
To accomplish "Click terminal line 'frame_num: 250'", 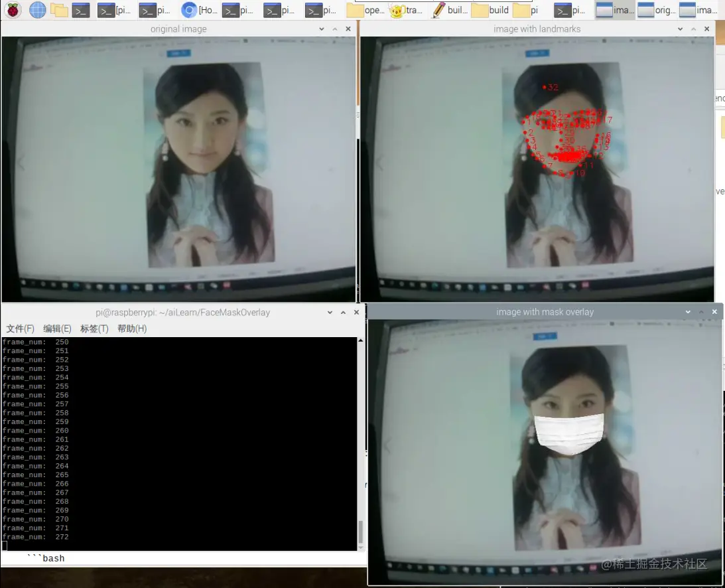I will 35,342.
